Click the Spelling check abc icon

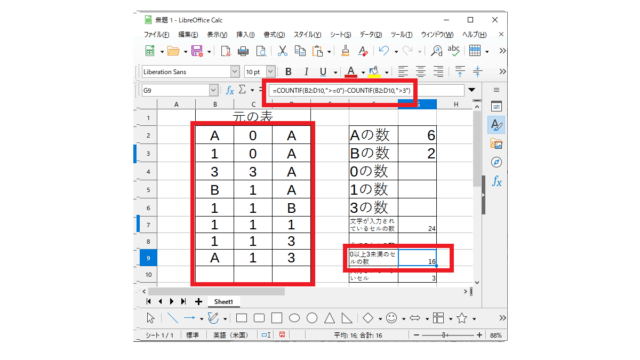[x=453, y=50]
